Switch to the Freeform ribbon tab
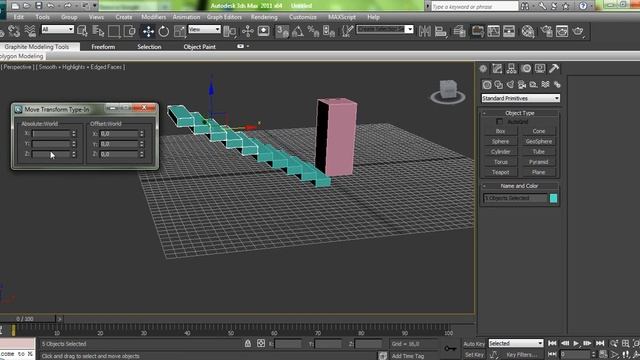The width and height of the screenshot is (640, 360). (103, 47)
